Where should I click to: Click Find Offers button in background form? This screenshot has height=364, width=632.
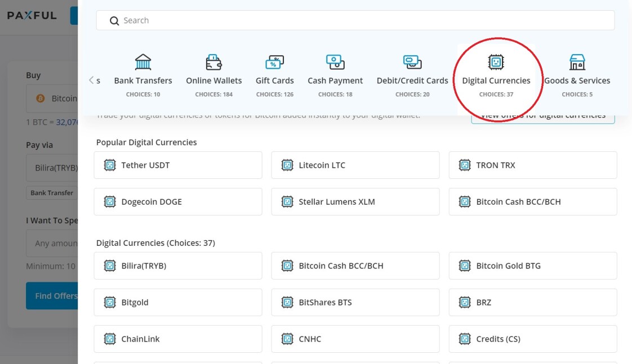(x=52, y=295)
